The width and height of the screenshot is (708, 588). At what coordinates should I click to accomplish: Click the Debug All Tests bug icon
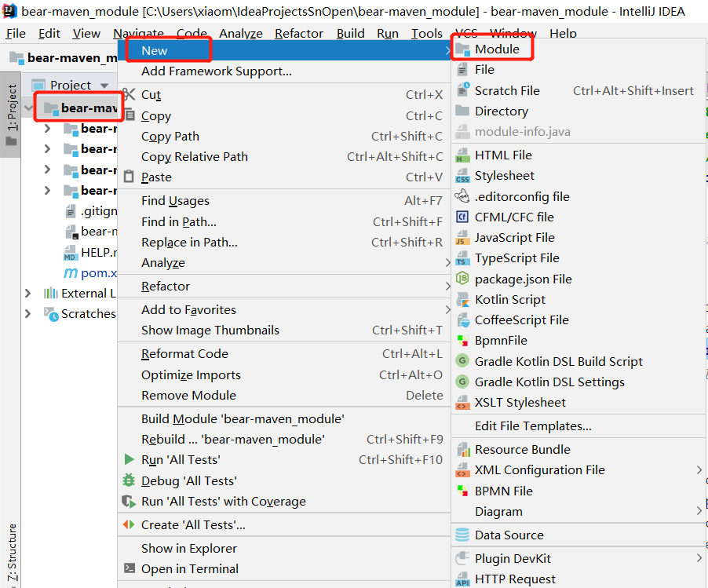point(130,480)
